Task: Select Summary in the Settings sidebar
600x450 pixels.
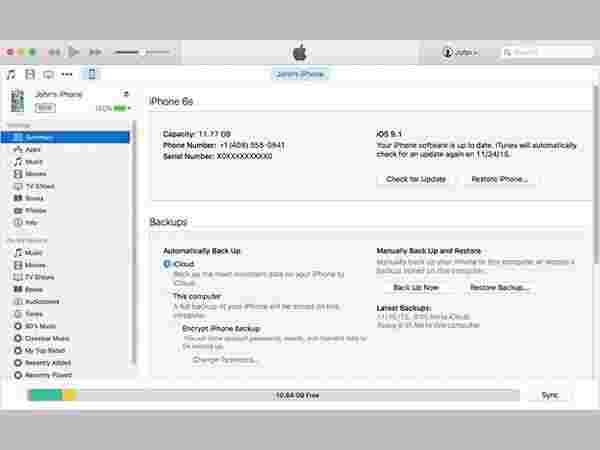Action: [x=65, y=137]
